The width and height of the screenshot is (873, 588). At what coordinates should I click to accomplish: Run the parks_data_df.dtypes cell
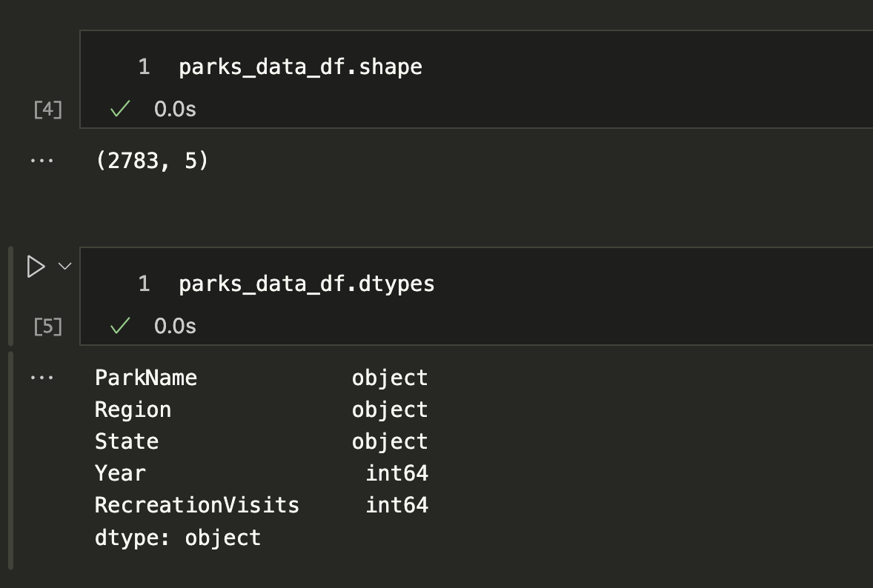click(35, 267)
